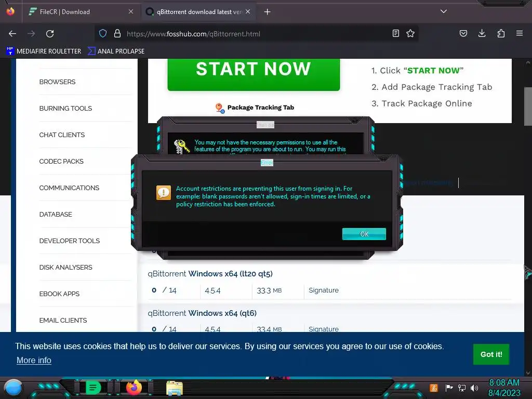Click OK in the Error dialog

(x=364, y=234)
